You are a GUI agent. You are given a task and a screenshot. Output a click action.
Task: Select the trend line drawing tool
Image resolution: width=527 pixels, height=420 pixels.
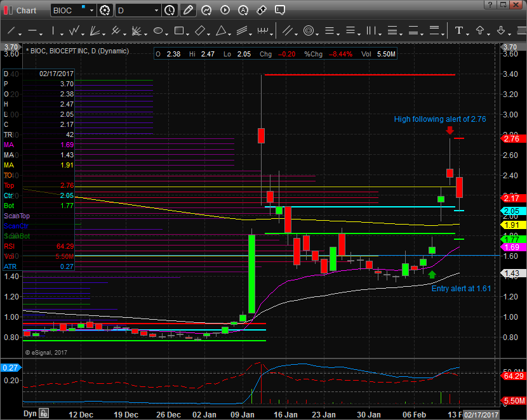coord(11,31)
